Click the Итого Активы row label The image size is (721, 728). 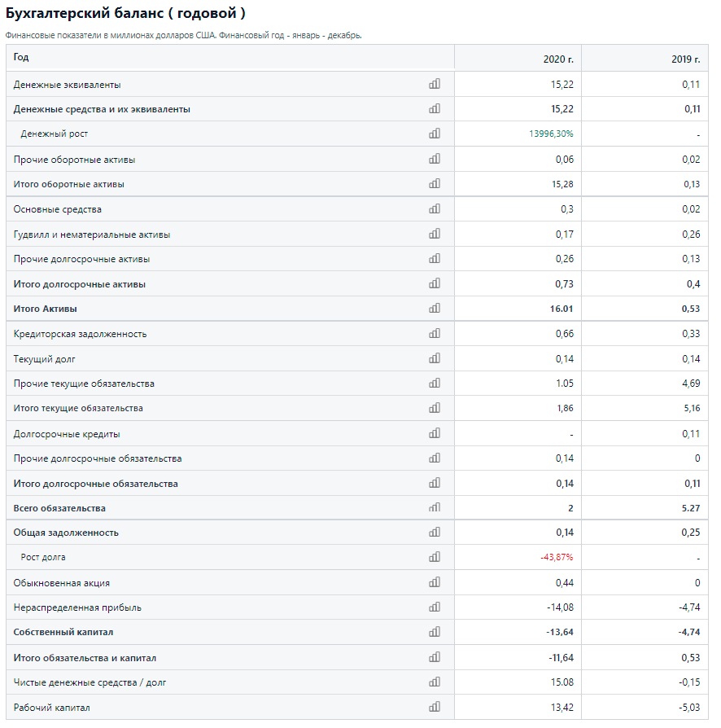[x=45, y=309]
